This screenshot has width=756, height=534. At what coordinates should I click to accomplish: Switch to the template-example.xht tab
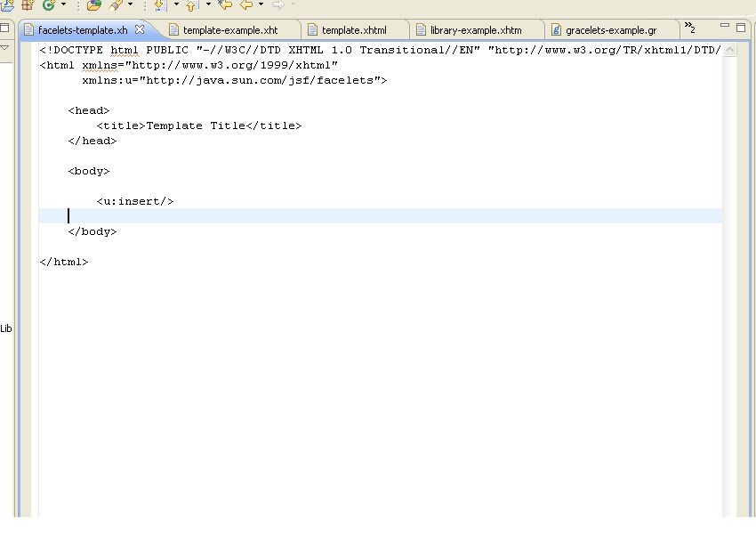229,30
